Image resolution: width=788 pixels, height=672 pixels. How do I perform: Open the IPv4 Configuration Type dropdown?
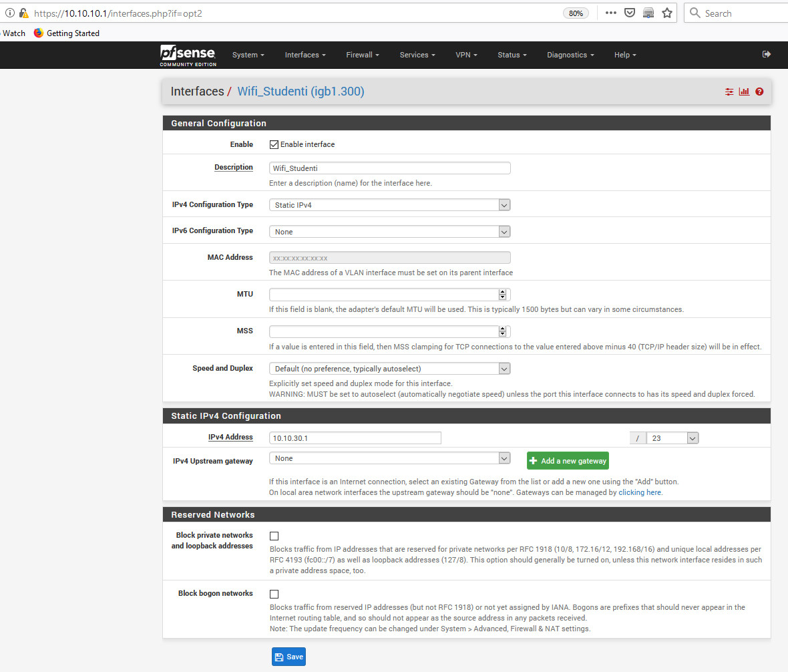point(390,205)
